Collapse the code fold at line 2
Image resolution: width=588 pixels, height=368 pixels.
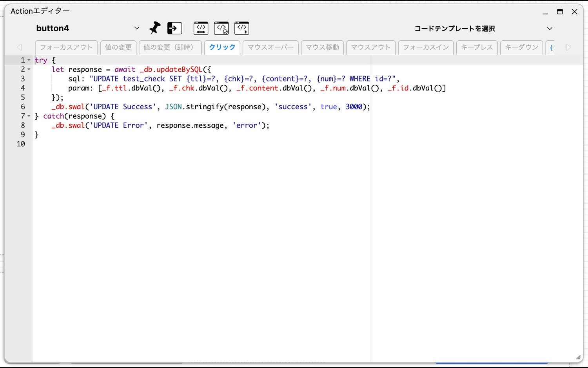(x=29, y=69)
